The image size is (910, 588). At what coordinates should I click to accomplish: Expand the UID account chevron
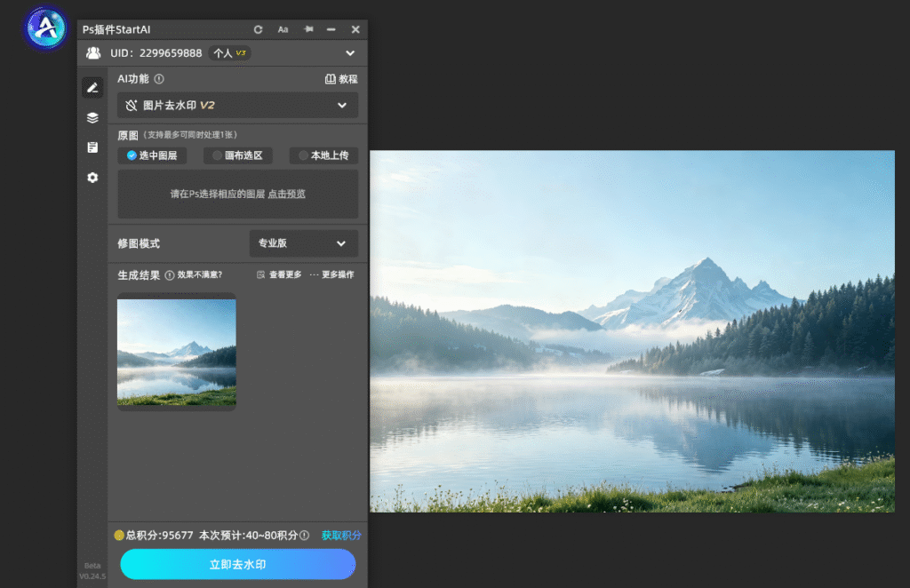pos(350,53)
